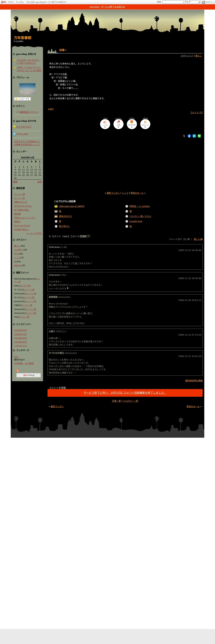Share the post on LINE
The width and height of the screenshot is (215, 644).
199,136
